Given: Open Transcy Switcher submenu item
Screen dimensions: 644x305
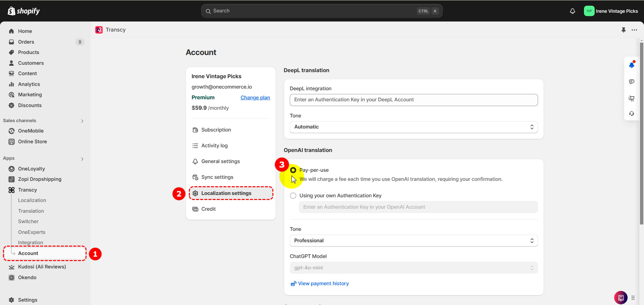Looking at the screenshot, I should 28,221.
